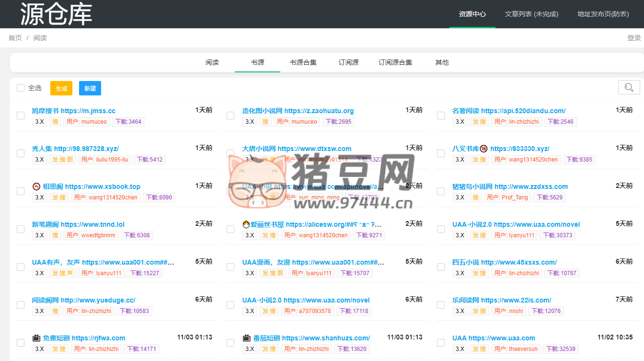The image size is (644, 361).
Task: Click the 用户: theeversun tag
Action: pyautogui.click(x=516, y=349)
